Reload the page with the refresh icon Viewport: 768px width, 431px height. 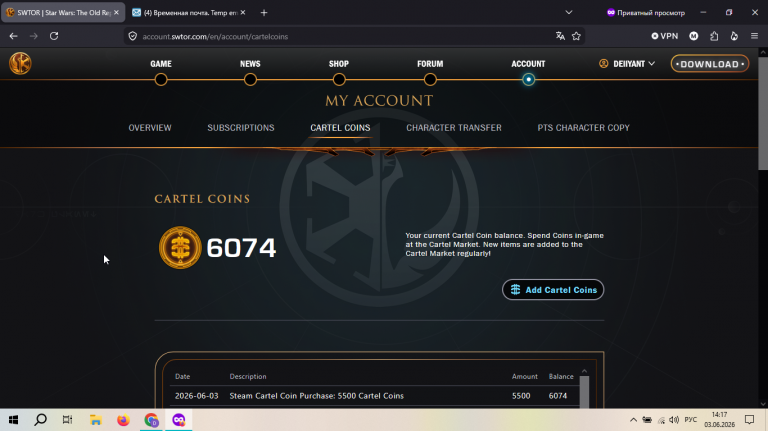point(54,36)
